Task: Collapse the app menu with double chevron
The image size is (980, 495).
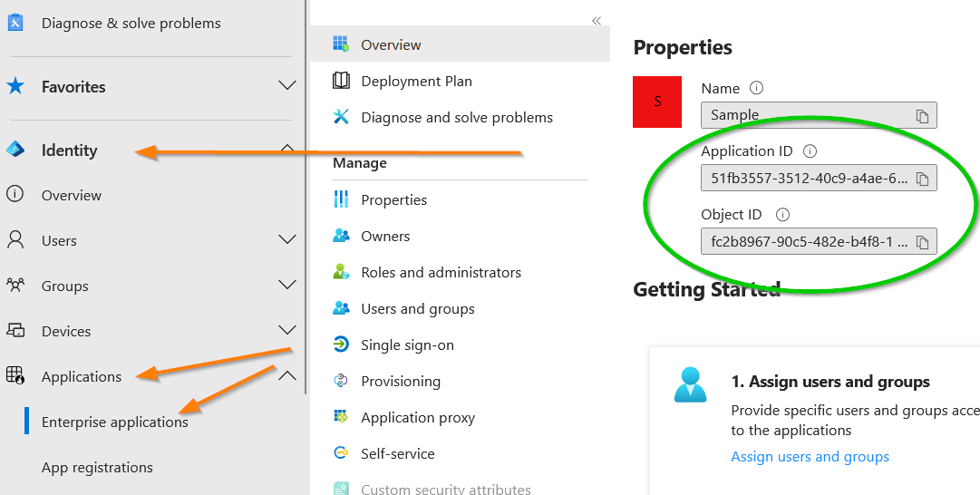Action: [597, 21]
